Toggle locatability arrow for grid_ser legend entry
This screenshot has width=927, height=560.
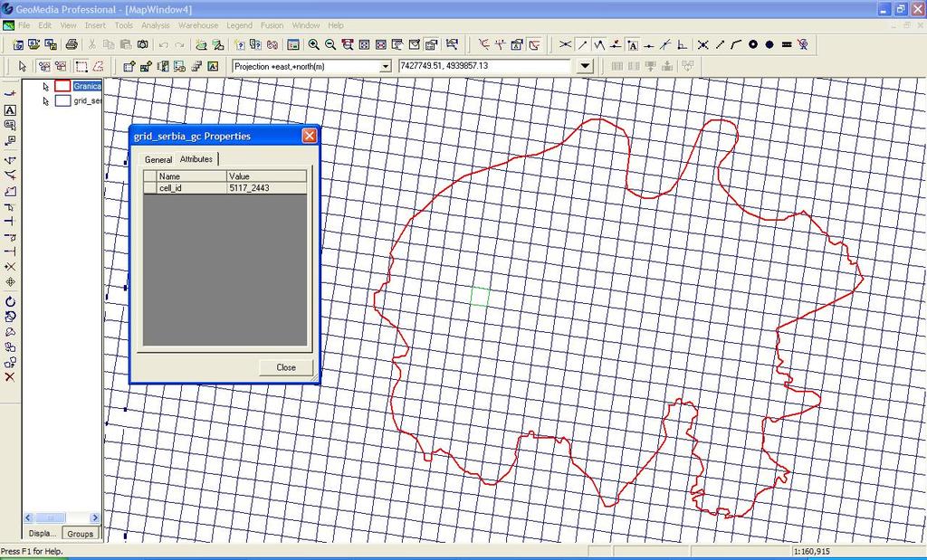pos(45,101)
